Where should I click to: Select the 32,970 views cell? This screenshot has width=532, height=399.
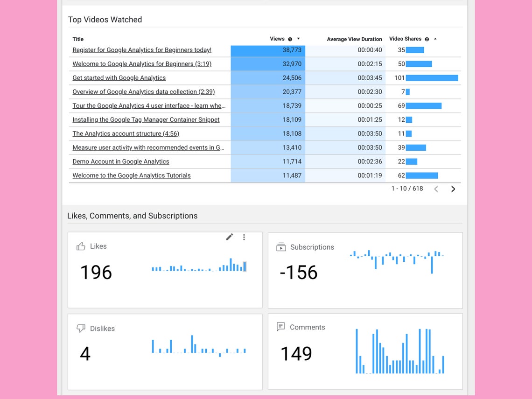tap(268, 64)
